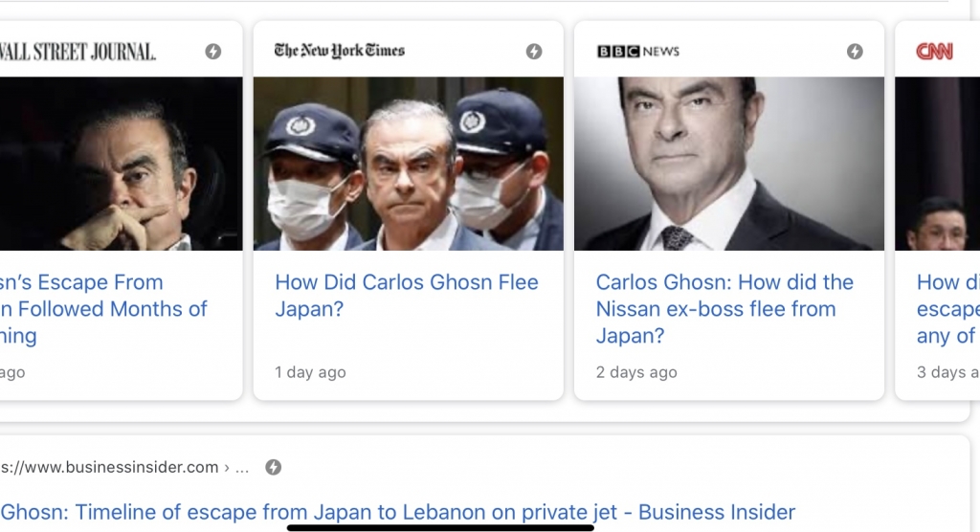
Task: Tap AMP lightning icon on New York Times card
Action: click(x=534, y=52)
